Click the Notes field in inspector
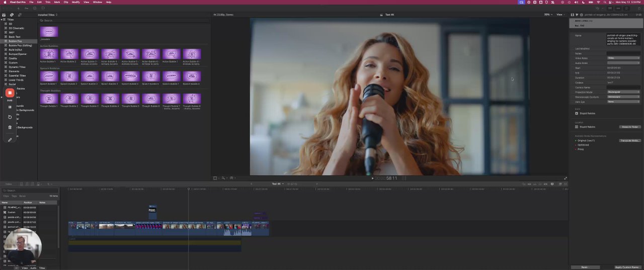This screenshot has width=644, height=270. coord(623,53)
